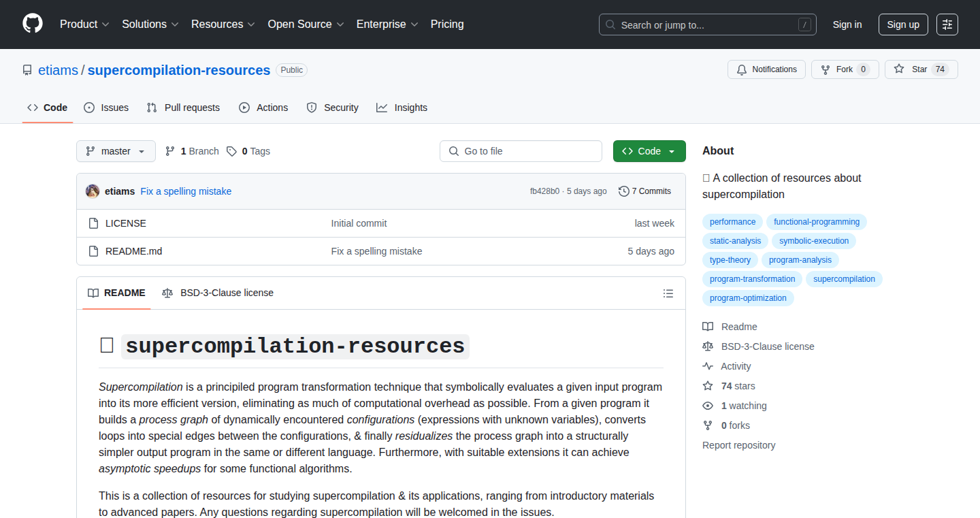The width and height of the screenshot is (980, 518).
Task: Click the Report repository link
Action: pyautogui.click(x=739, y=445)
